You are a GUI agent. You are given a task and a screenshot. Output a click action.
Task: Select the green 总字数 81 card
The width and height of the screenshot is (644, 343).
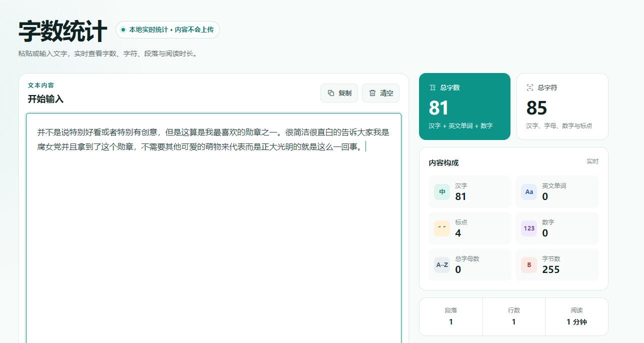coord(464,106)
